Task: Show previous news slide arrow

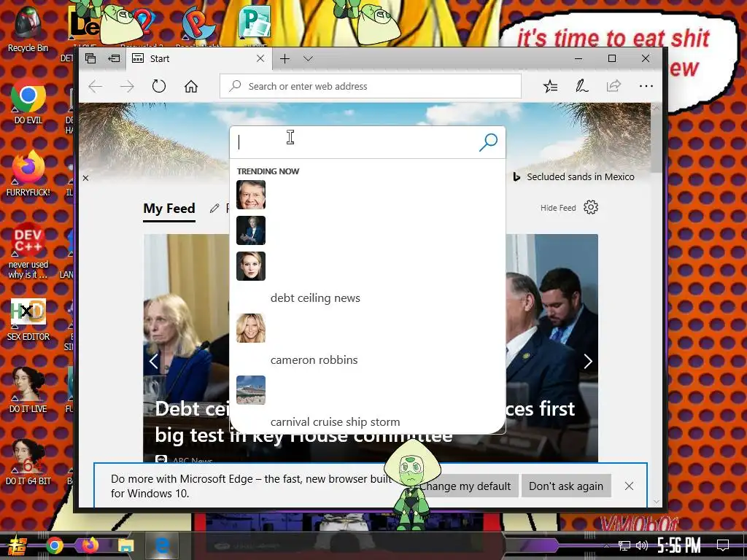Action: [x=153, y=362]
